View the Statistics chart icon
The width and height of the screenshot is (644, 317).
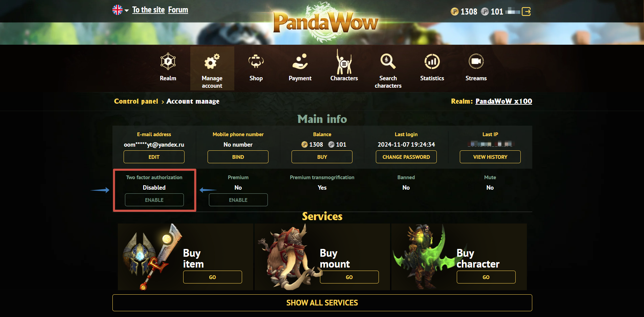tap(432, 61)
